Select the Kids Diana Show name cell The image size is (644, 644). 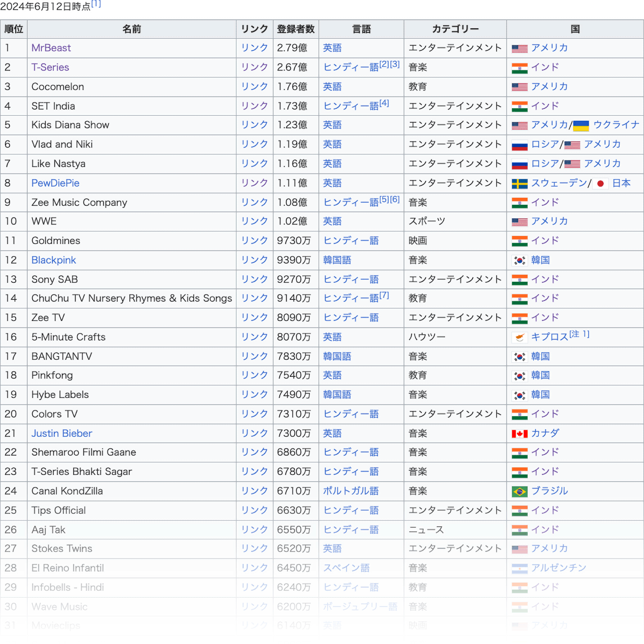(132, 125)
